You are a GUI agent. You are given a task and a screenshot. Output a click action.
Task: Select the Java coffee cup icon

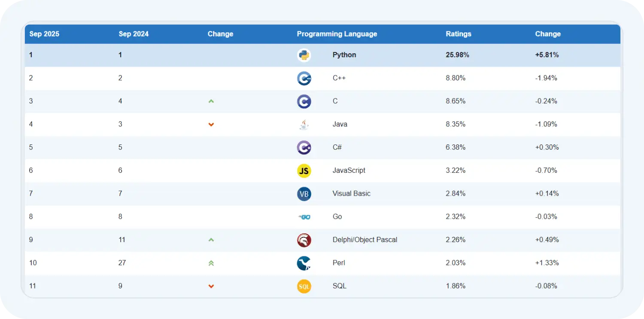[304, 125]
